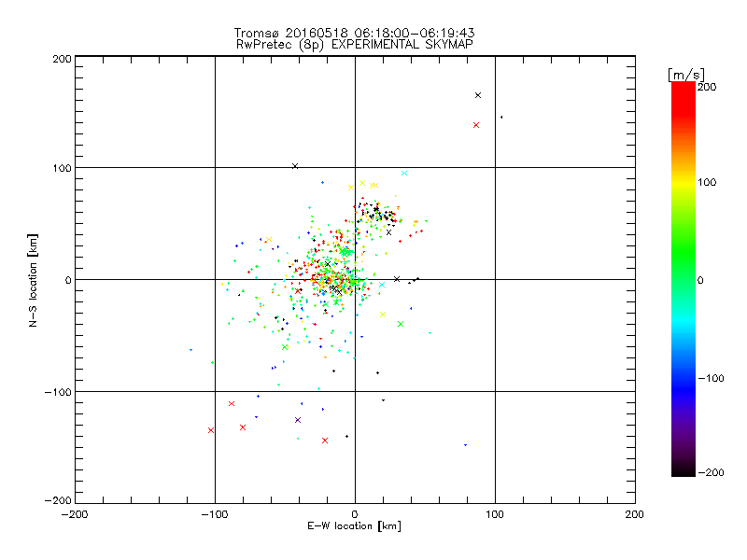The width and height of the screenshot is (747, 560).
Task: Click the green X marker southeast of the origin
Action: 401,324
